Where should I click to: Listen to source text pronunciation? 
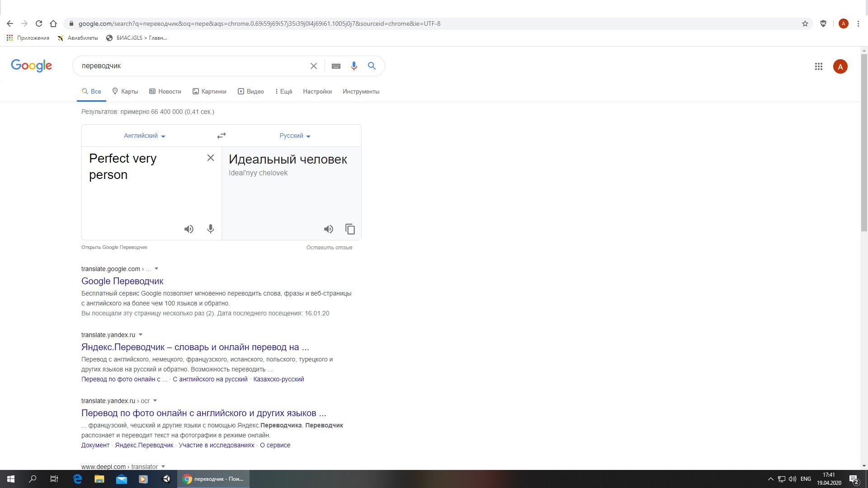[x=189, y=229]
